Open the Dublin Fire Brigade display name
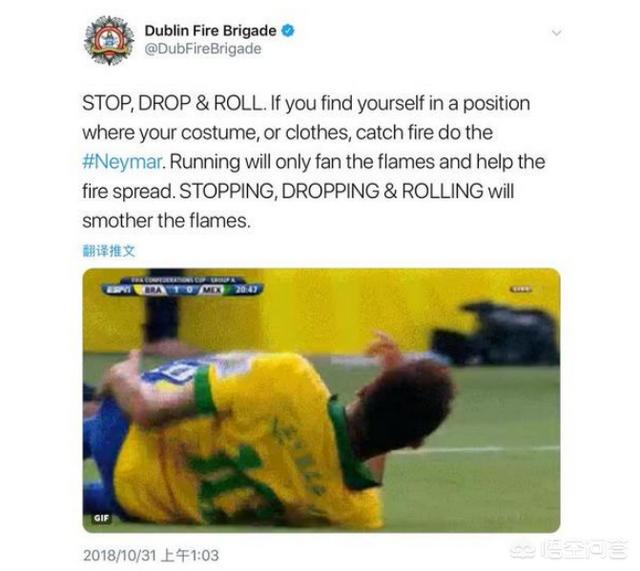 [210, 31]
